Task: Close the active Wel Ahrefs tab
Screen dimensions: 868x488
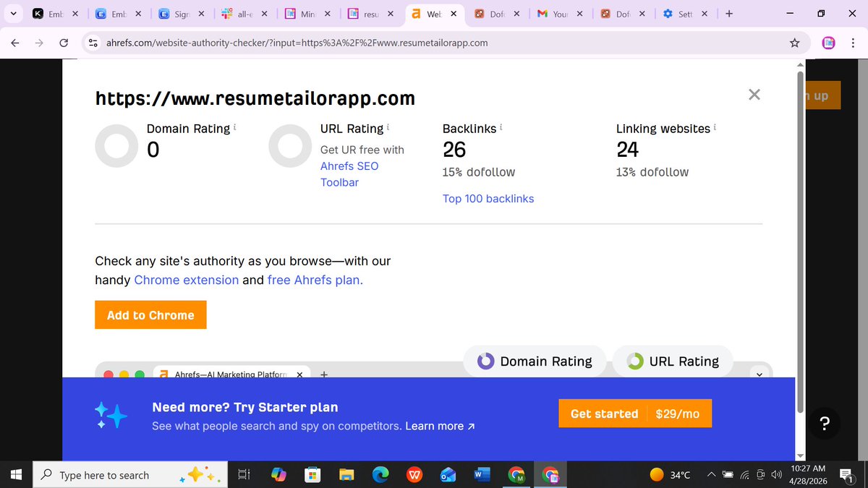Action: click(x=454, y=13)
